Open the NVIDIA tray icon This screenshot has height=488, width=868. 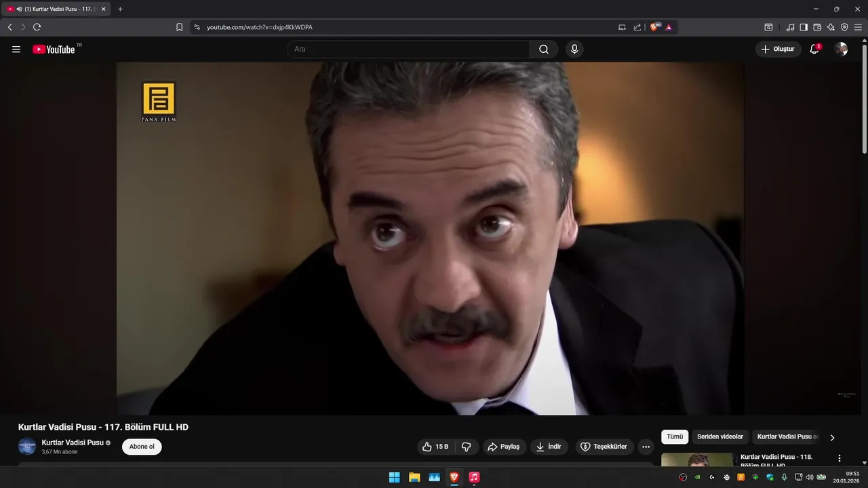coord(697,477)
